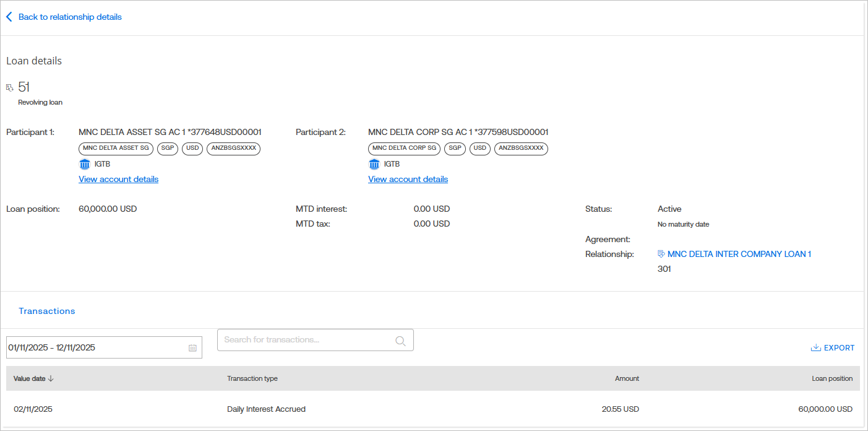Click the export download icon
Image resolution: width=868 pixels, height=431 pixels.
pyautogui.click(x=815, y=348)
